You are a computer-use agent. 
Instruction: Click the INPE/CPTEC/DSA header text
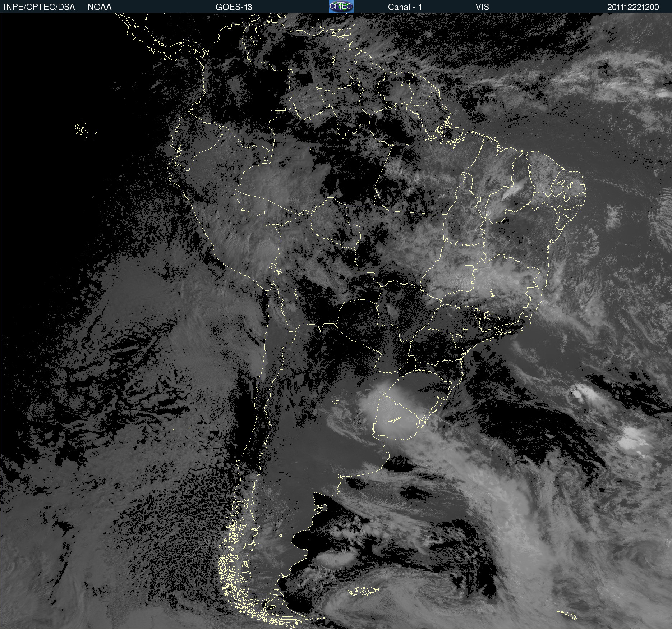point(39,7)
